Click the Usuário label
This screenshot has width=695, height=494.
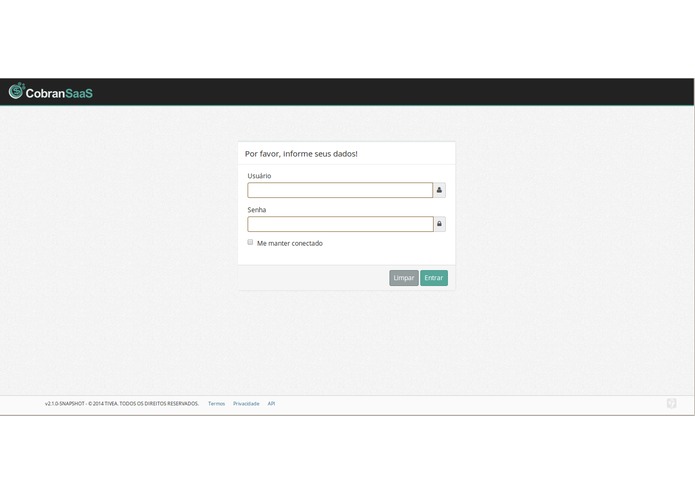[259, 176]
